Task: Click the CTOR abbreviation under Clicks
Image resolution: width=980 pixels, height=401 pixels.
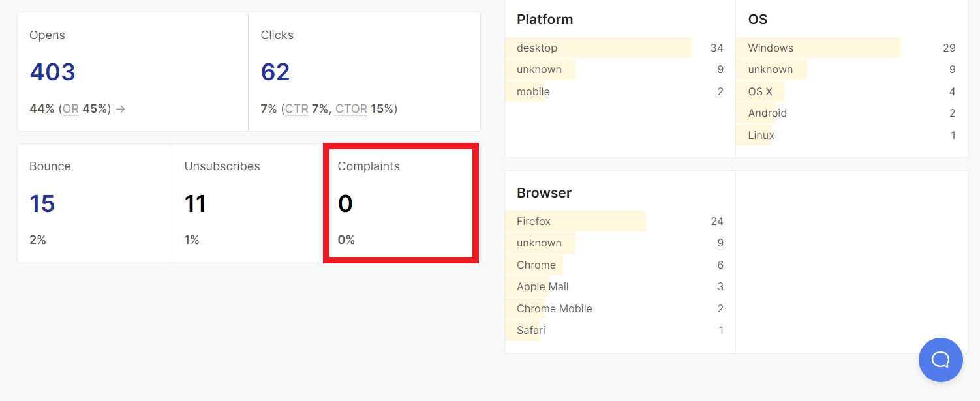Action: [x=351, y=109]
